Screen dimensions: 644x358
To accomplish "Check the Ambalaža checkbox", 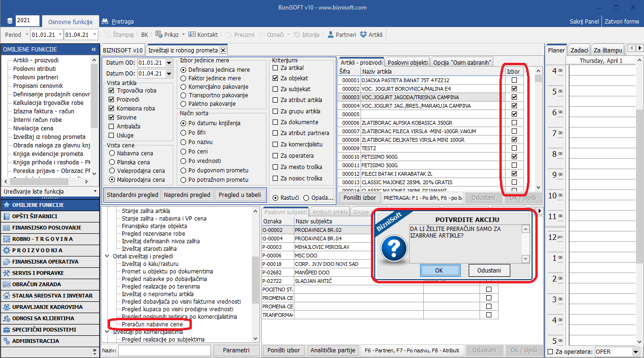I will pyautogui.click(x=112, y=127).
